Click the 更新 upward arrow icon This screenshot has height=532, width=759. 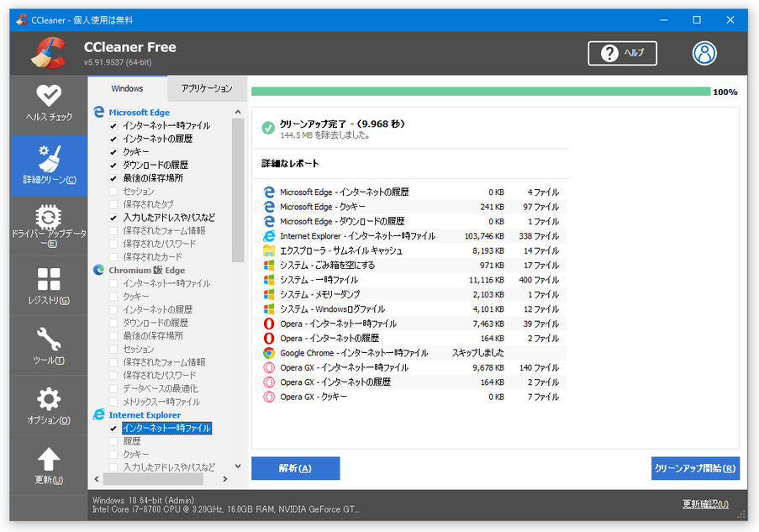49,459
